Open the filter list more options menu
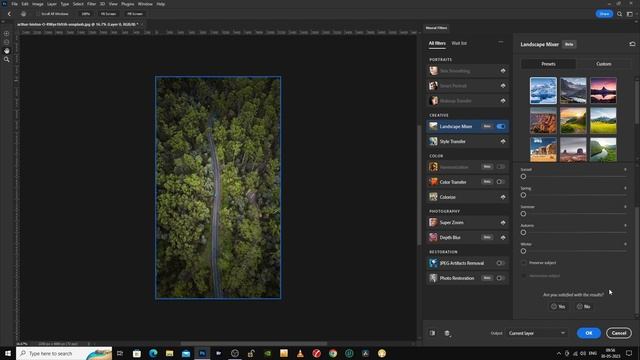Viewport: 640px width, 360px height. (501, 42)
